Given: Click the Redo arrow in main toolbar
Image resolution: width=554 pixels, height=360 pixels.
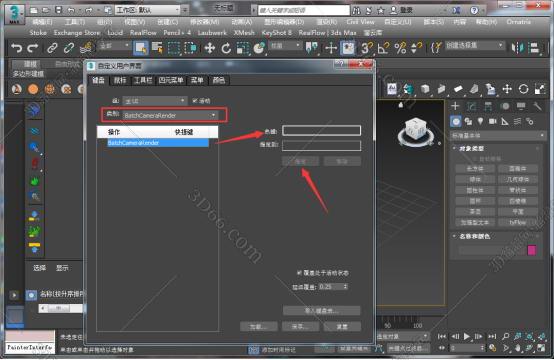Looking at the screenshot, I should coord(33,48).
